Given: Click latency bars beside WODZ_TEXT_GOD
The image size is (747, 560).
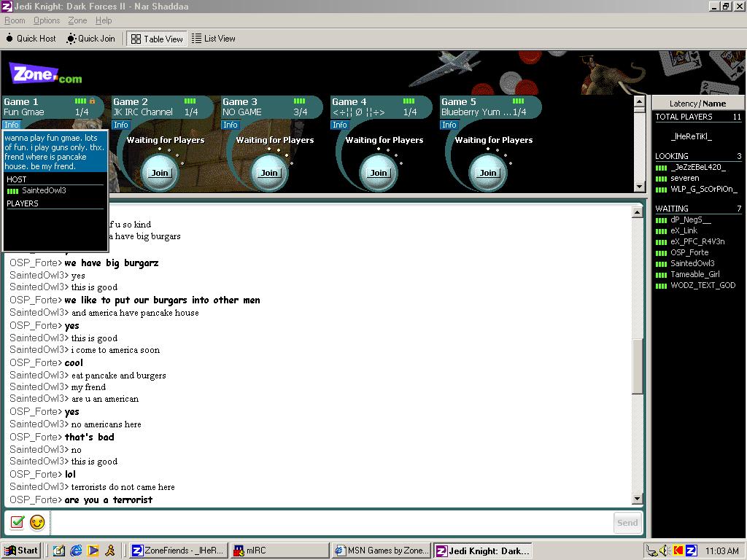Looking at the screenshot, I should [661, 286].
